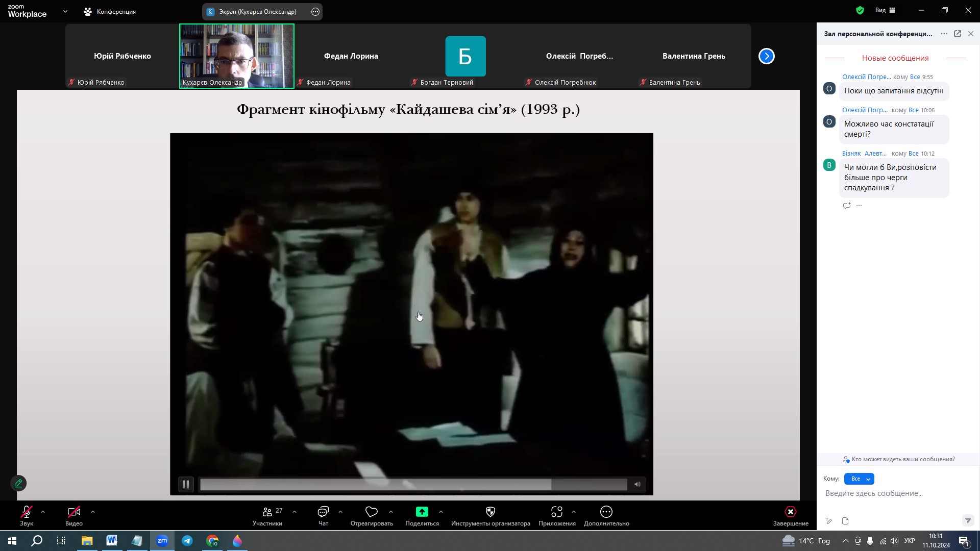Select Богдан Терновий participant tile
Image resolution: width=980 pixels, height=551 pixels.
(465, 56)
